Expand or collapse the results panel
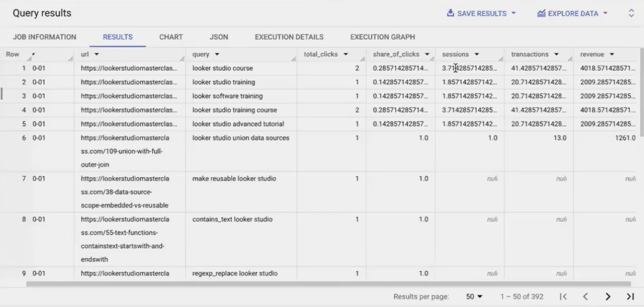The height and width of the screenshot is (307, 644). click(631, 13)
